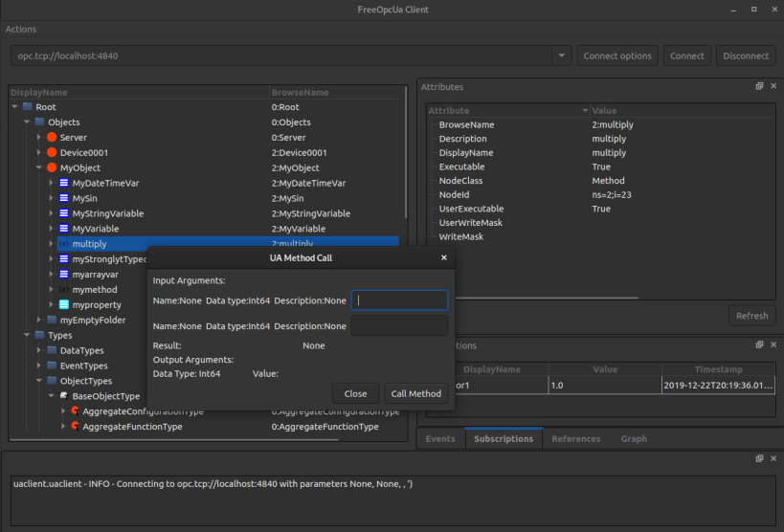Image resolution: width=784 pixels, height=532 pixels.
Task: Click the tree view vertical scrollbar
Action: click(x=406, y=153)
